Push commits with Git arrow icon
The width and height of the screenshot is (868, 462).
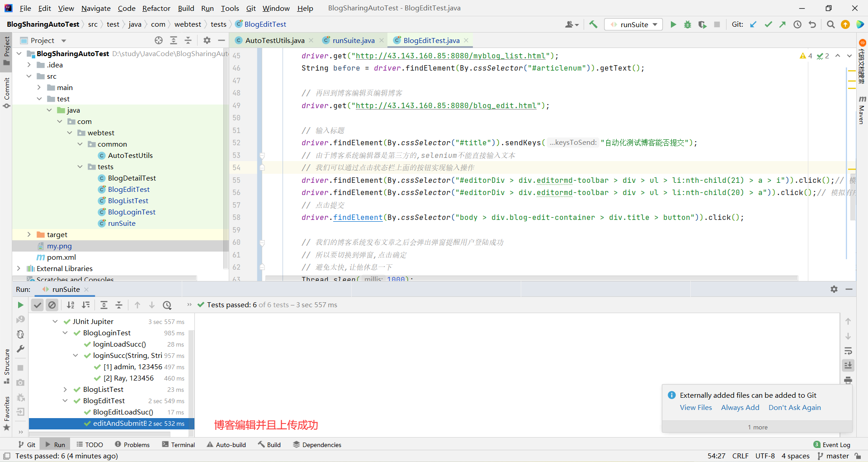click(x=783, y=24)
